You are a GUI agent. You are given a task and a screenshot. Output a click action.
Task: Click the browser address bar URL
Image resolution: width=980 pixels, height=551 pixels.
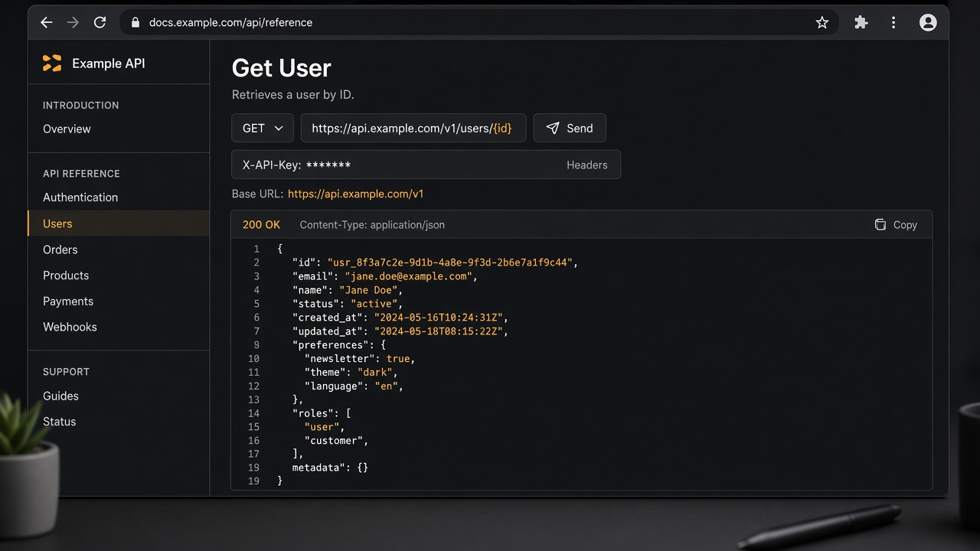[230, 22]
